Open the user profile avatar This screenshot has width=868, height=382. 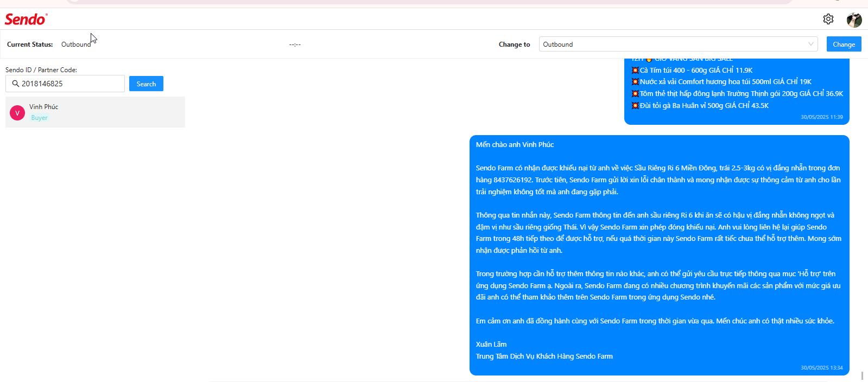(854, 20)
